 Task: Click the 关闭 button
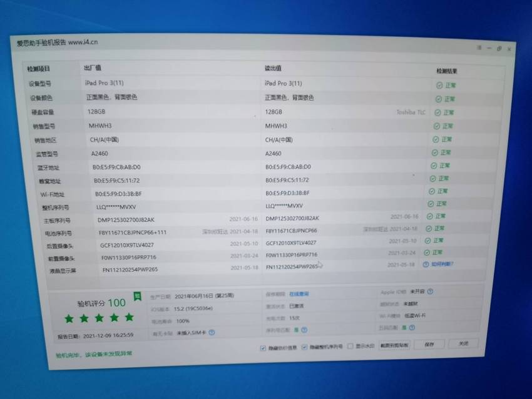pyautogui.click(x=463, y=343)
